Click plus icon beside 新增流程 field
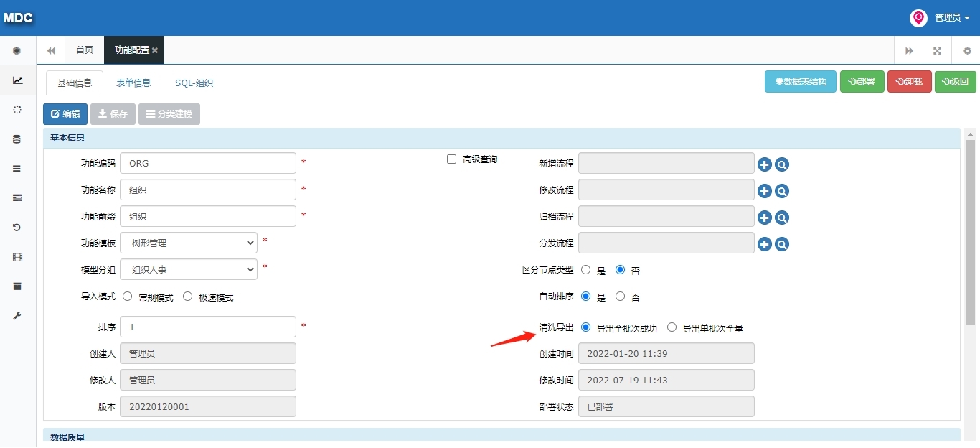The image size is (980, 448). (x=765, y=164)
